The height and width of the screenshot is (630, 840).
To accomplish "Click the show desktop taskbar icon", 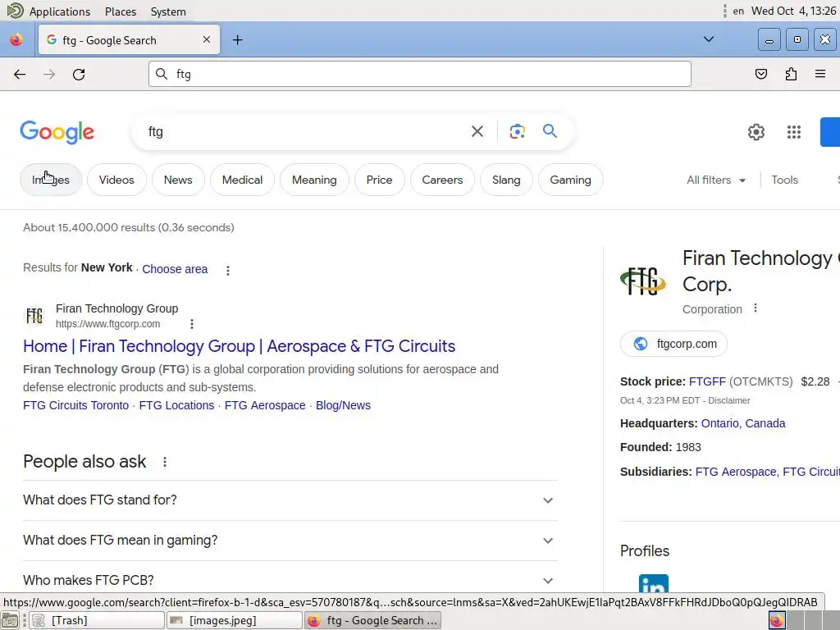I will 10,620.
